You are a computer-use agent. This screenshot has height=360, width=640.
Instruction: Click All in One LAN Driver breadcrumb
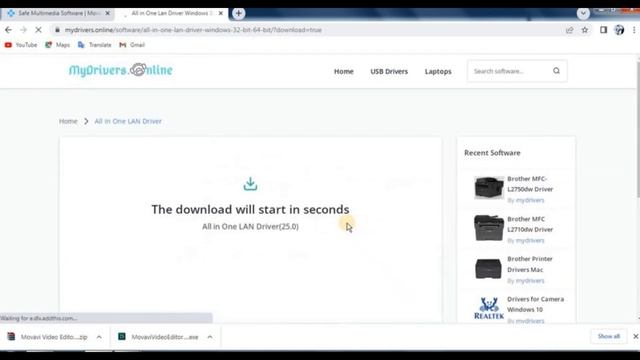coord(128,121)
